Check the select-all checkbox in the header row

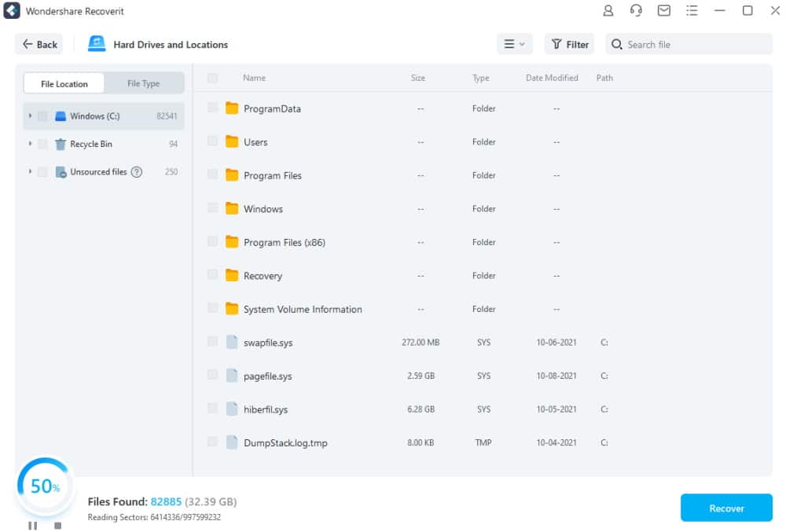[x=212, y=78]
